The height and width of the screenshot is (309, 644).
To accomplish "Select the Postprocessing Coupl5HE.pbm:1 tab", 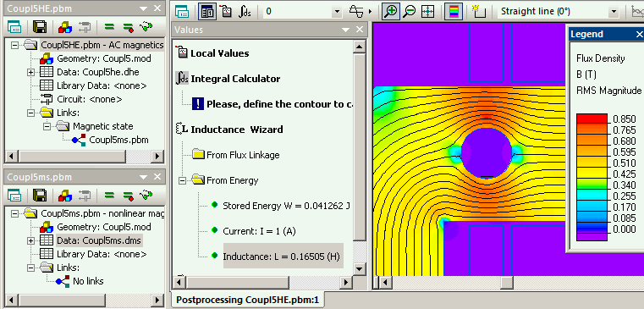I will (247, 299).
